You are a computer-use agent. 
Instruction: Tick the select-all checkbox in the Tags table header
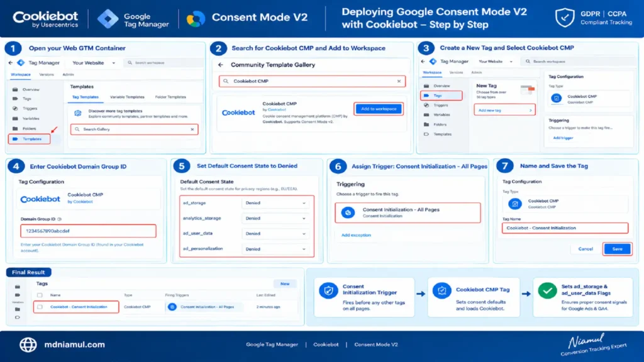point(40,295)
